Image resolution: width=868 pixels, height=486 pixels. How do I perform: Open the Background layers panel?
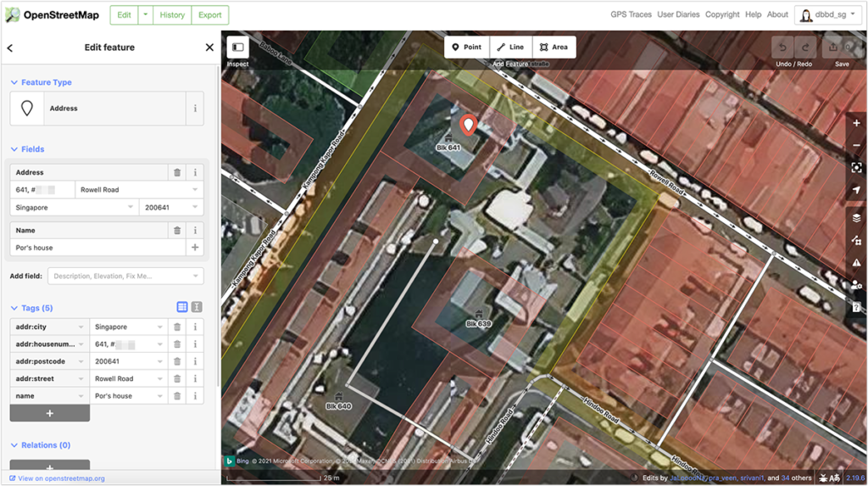[857, 219]
